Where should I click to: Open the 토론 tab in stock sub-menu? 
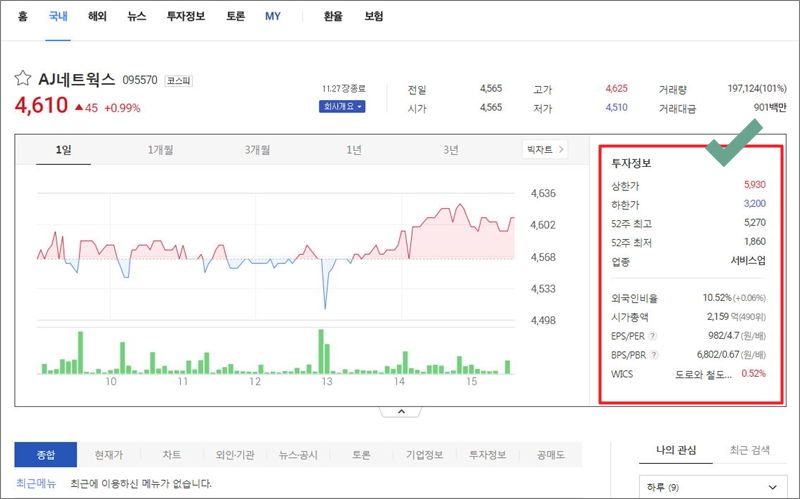coord(361,455)
